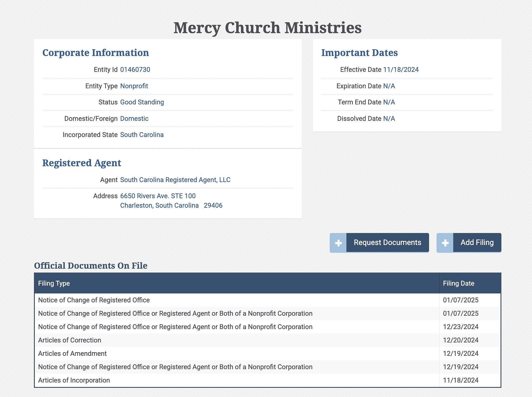Click the Domestic value under Domestic/Foreign
Image resolution: width=532 pixels, height=397 pixels.
pos(134,119)
